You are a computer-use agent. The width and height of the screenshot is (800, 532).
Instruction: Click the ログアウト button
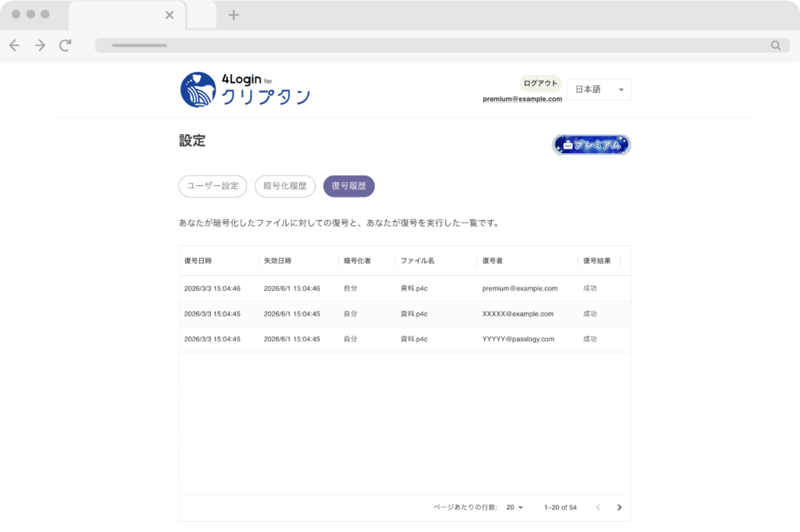(541, 84)
